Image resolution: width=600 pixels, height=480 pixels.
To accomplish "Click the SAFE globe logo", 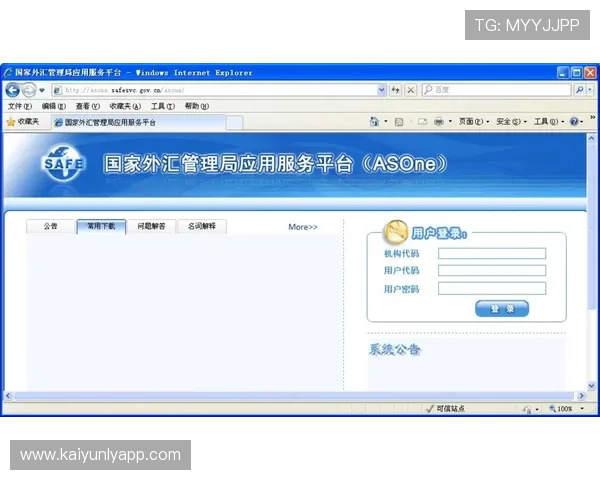I will click(x=63, y=163).
